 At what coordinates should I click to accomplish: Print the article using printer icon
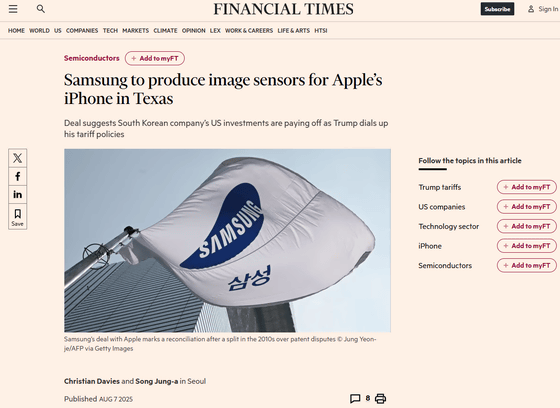[x=380, y=398]
